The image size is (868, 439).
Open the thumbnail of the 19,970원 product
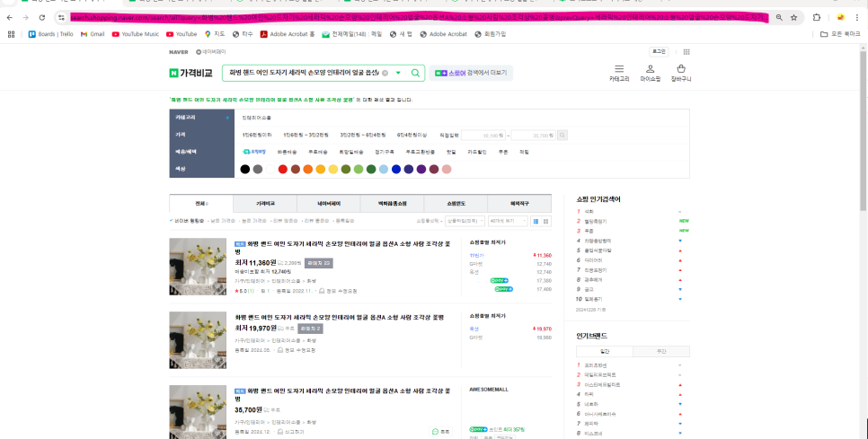198,340
